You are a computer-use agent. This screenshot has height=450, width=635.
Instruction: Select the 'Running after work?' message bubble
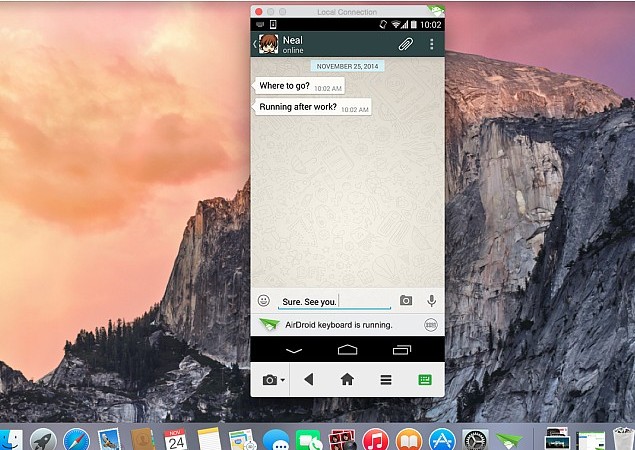pos(313,107)
